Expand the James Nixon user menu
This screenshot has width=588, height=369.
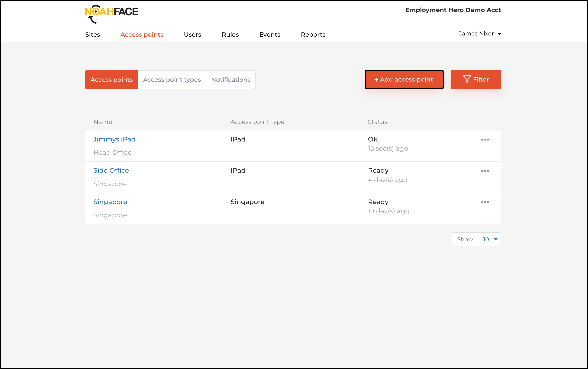coord(480,34)
